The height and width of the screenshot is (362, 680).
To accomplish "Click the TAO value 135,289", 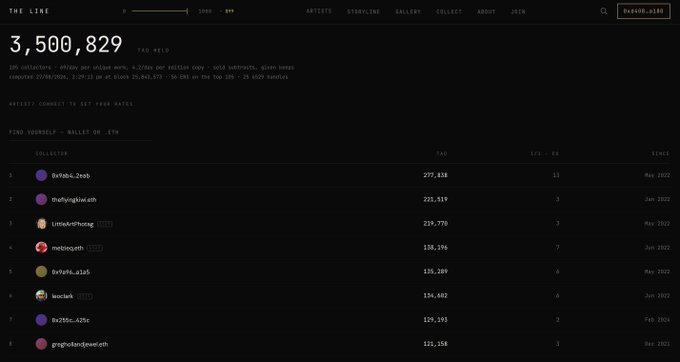I will [x=435, y=271].
